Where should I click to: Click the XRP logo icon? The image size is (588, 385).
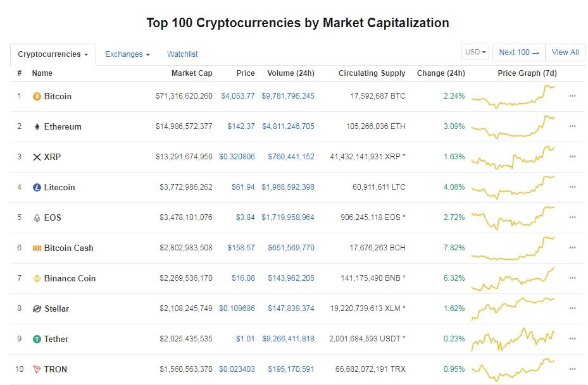click(x=37, y=157)
